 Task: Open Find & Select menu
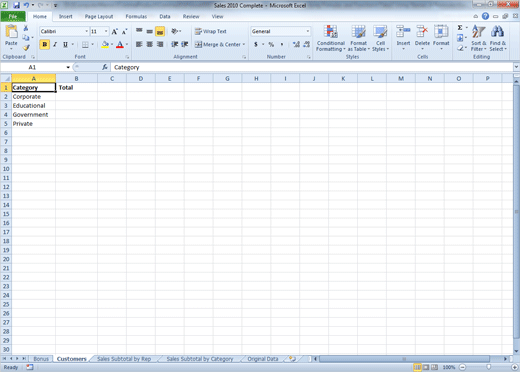coord(498,38)
